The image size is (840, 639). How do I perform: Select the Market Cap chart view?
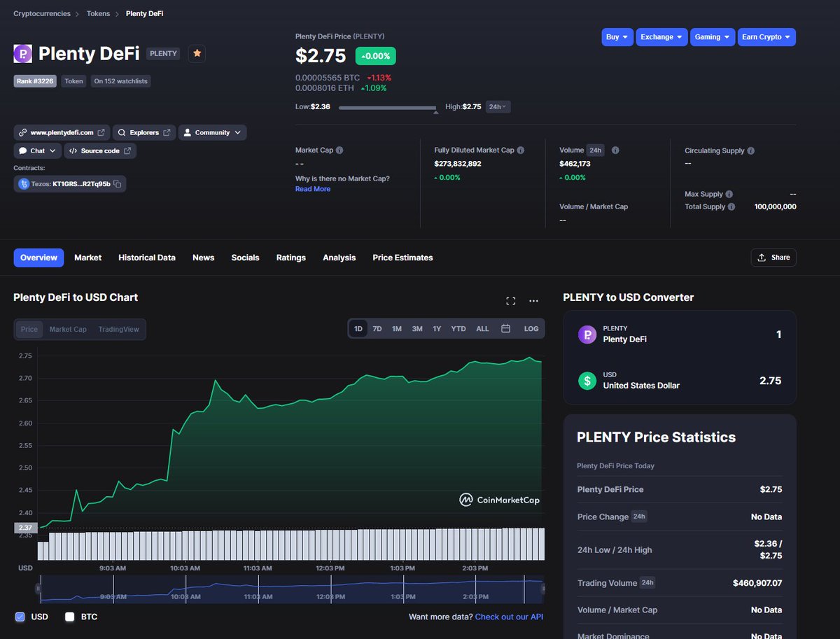(68, 329)
